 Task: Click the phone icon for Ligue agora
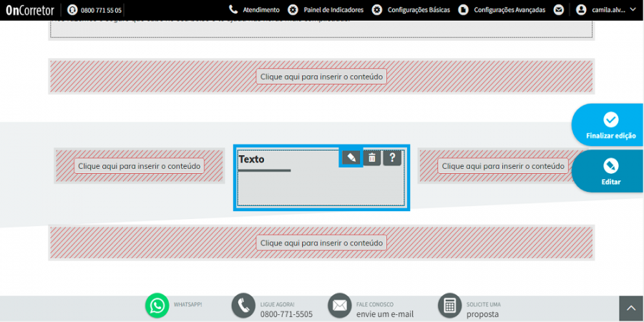click(x=243, y=306)
